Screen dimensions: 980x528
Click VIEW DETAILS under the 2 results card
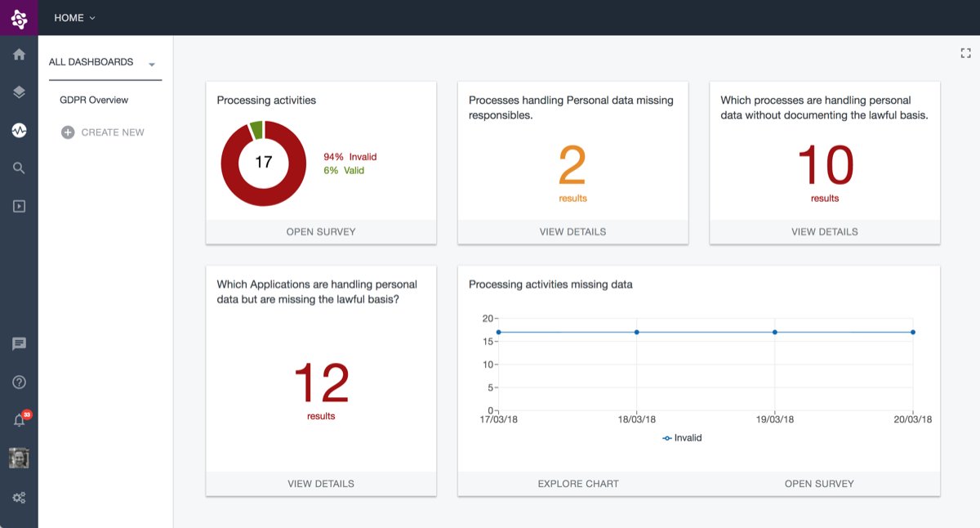click(x=572, y=231)
